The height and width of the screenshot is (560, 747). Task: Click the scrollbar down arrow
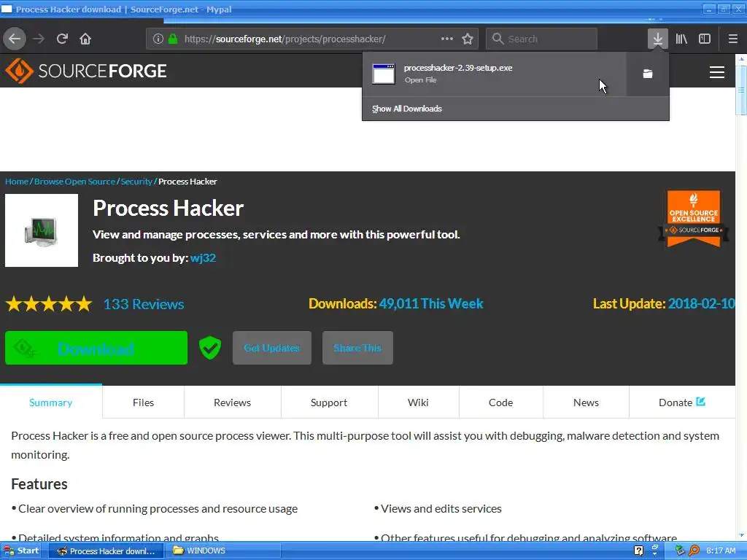(741, 536)
